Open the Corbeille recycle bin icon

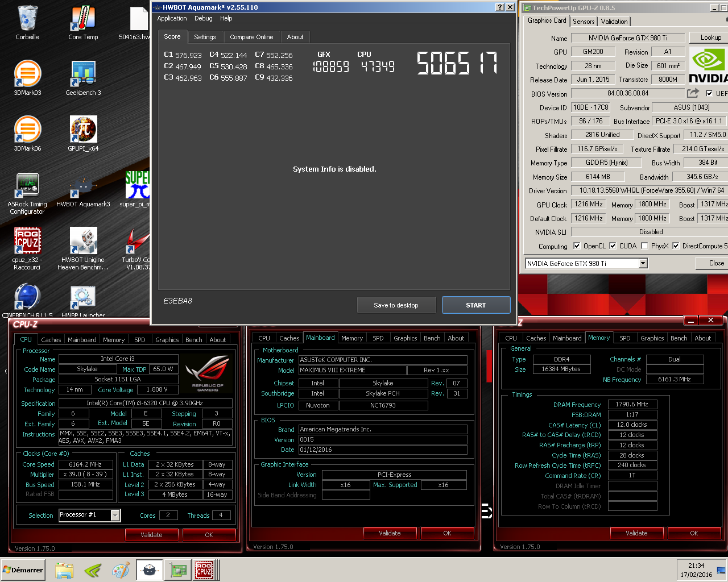(27, 23)
